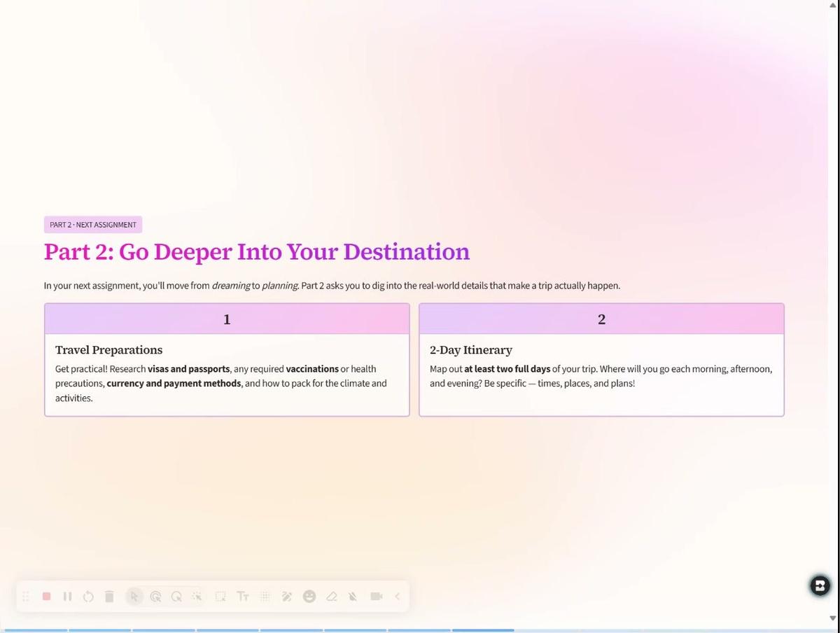Toggle the muted notifications bell
Viewport: 840px width, 633px height.
tap(353, 597)
